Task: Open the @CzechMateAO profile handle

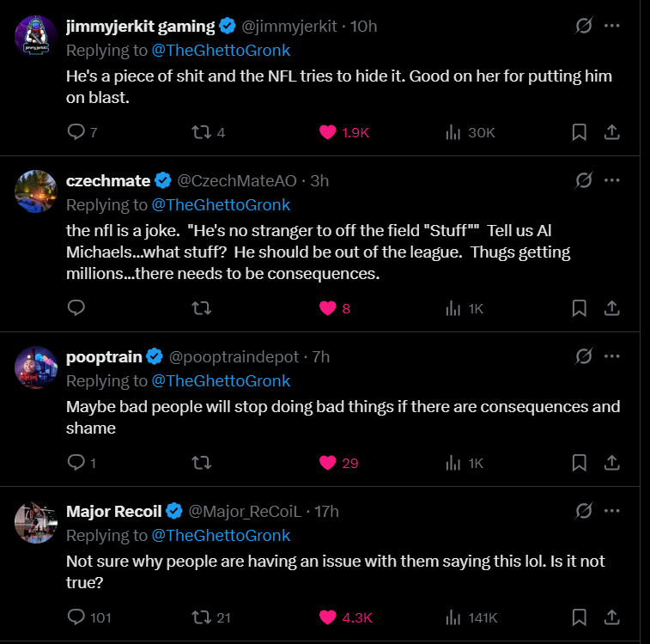Action: 237,180
